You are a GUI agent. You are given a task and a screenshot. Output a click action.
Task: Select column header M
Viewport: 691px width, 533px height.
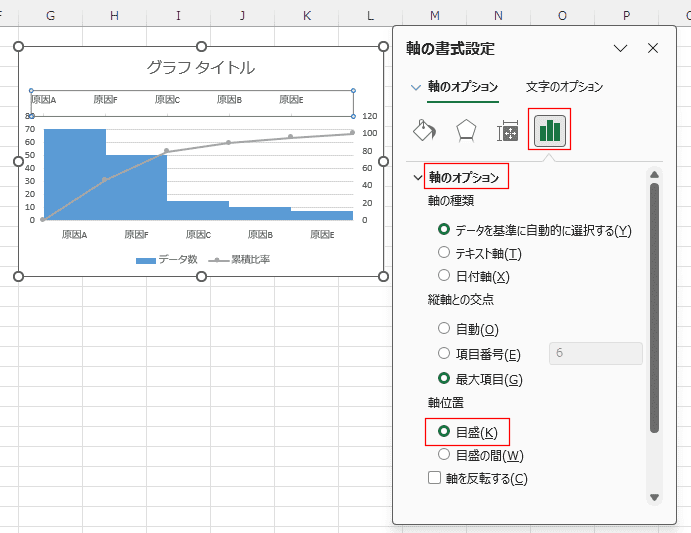pos(435,15)
